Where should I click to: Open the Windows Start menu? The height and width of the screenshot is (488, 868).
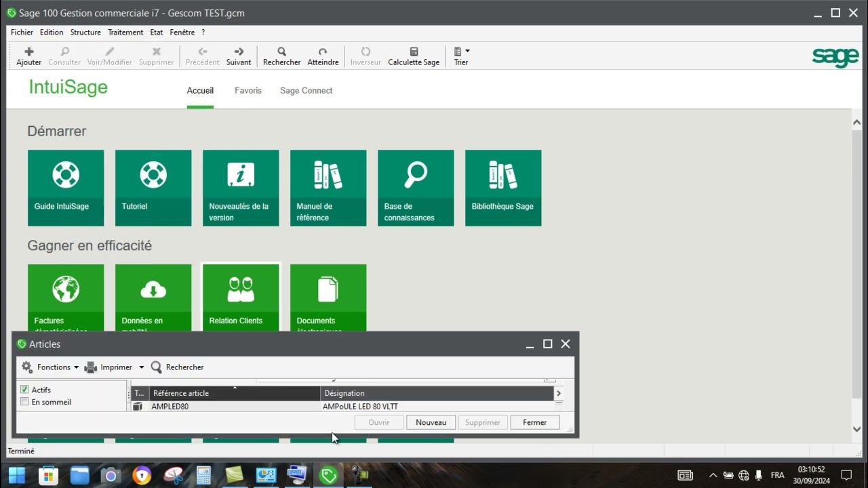point(16,475)
